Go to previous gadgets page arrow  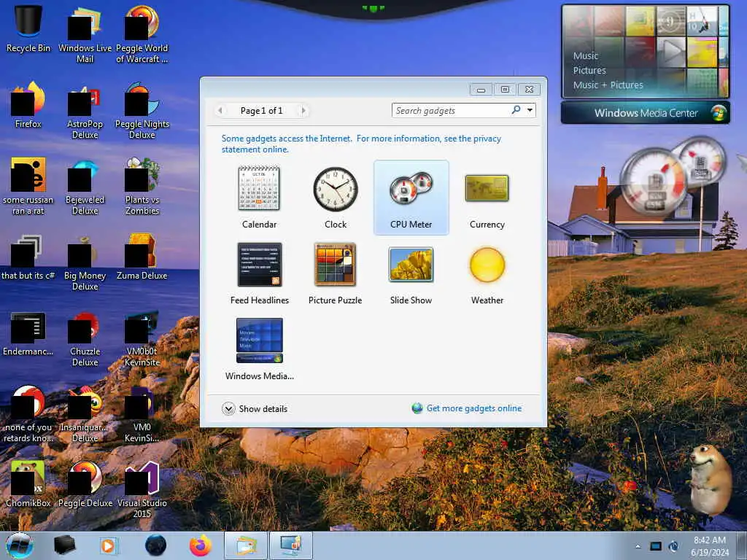[220, 111]
